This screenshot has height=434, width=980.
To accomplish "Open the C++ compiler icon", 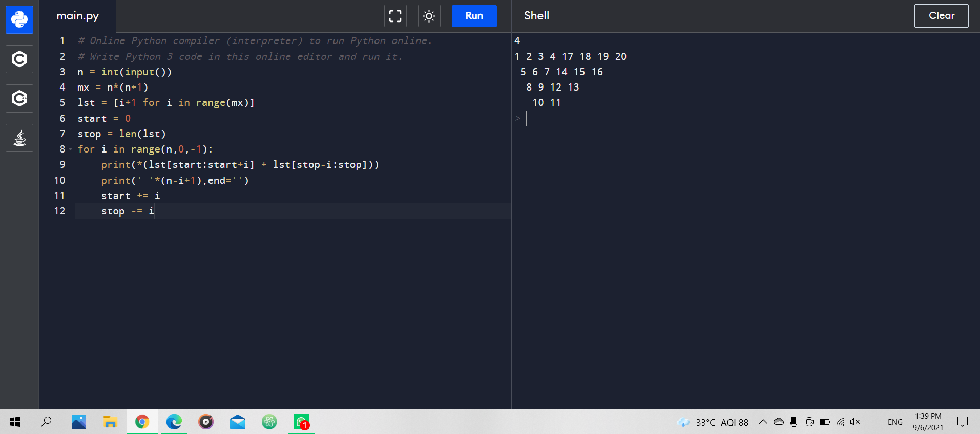I will pos(19,98).
